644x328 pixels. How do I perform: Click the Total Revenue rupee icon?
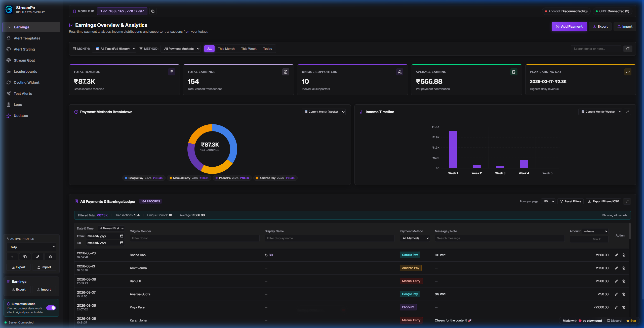click(172, 72)
